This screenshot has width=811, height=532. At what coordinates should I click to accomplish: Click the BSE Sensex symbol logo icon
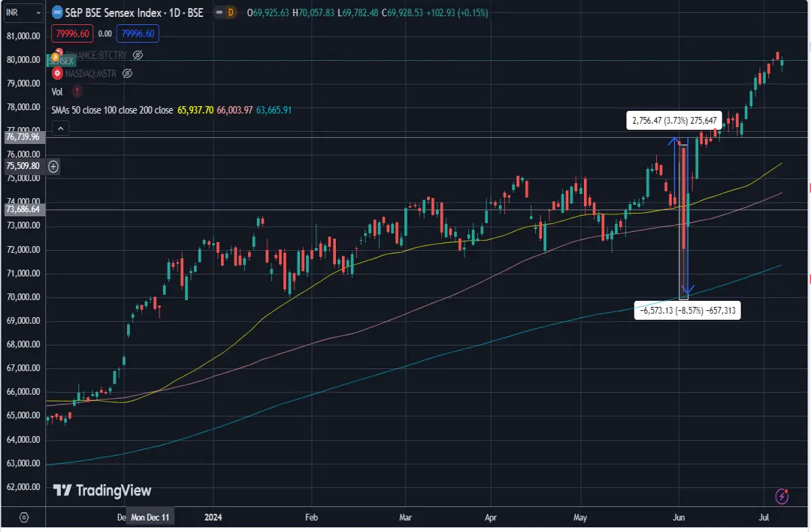coord(57,12)
